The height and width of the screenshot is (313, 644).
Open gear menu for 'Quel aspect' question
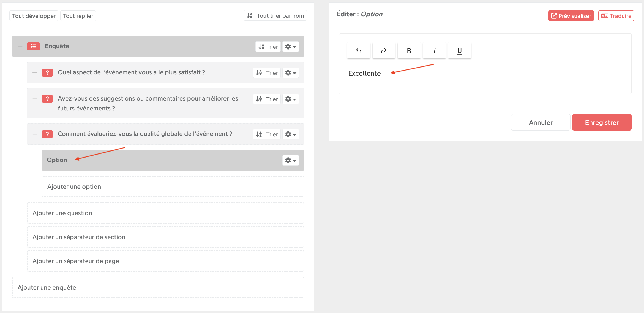pos(291,73)
